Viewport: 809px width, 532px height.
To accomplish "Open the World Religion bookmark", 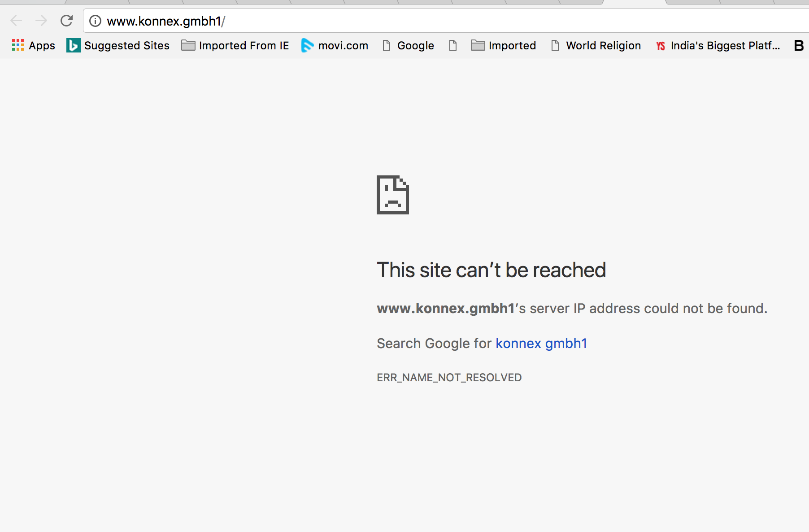I will (596, 45).
